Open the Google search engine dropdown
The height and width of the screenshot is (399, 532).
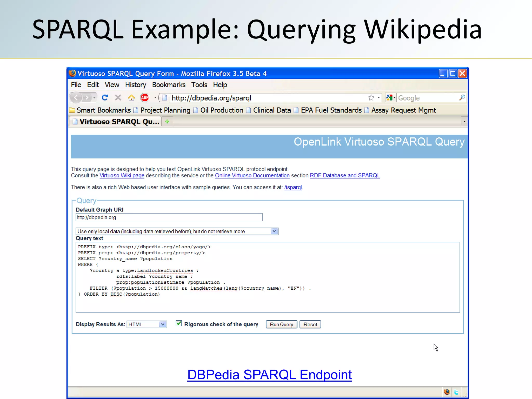[391, 98]
